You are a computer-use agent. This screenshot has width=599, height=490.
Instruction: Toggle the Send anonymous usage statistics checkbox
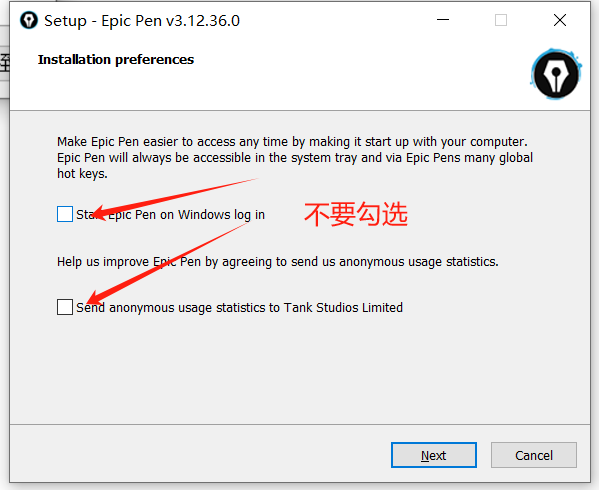tap(65, 307)
